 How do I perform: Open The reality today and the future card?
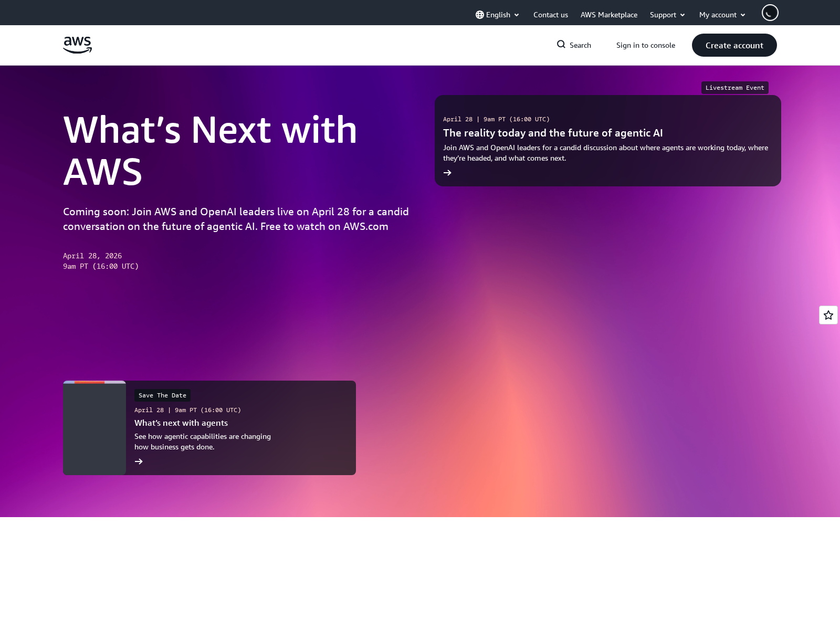pos(553,133)
